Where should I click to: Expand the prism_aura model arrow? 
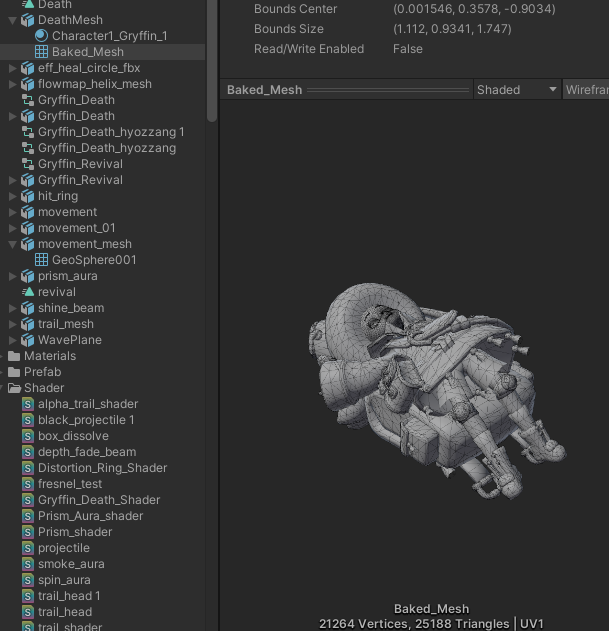pyautogui.click(x=12, y=276)
